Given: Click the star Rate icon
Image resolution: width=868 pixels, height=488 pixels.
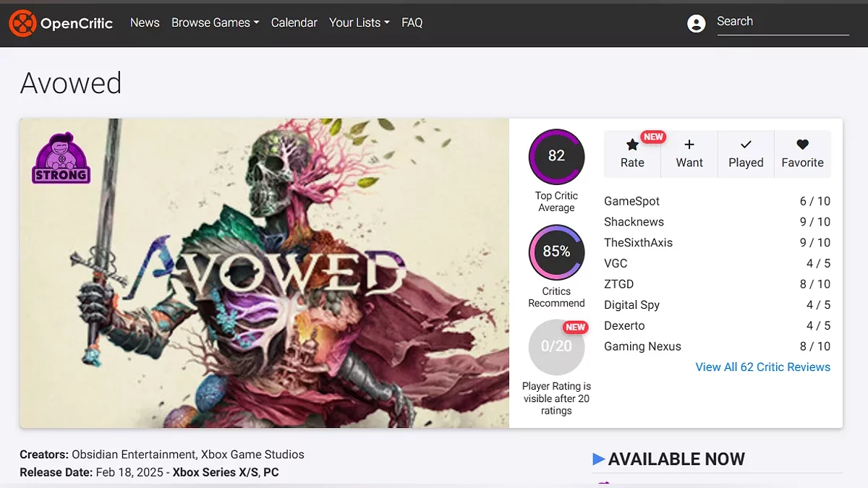Looking at the screenshot, I should coord(632,145).
